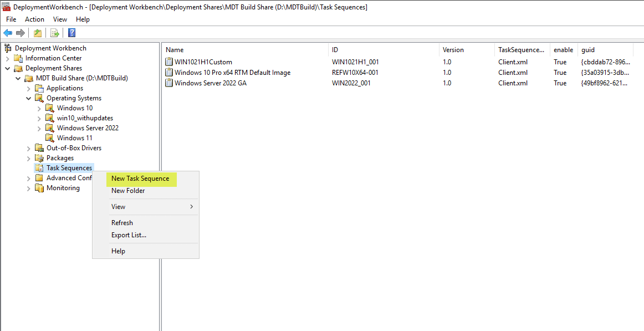Viewport: 644px width, 331px height.
Task: Collapse the Operating Systems node
Action: [x=28, y=98]
